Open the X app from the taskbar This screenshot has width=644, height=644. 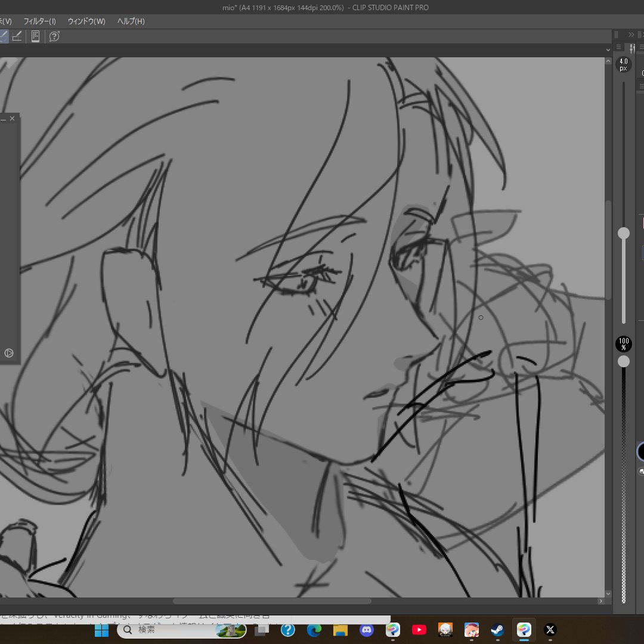tap(550, 630)
